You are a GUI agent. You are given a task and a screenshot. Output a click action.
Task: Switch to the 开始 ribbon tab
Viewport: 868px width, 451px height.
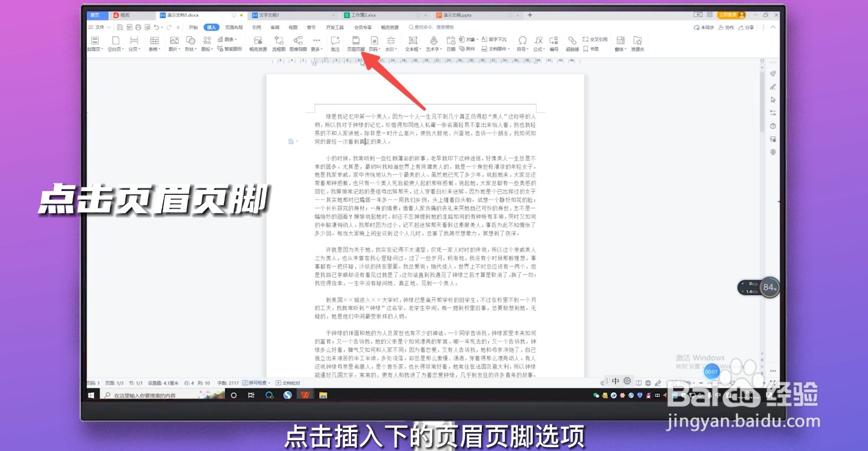[x=193, y=27]
